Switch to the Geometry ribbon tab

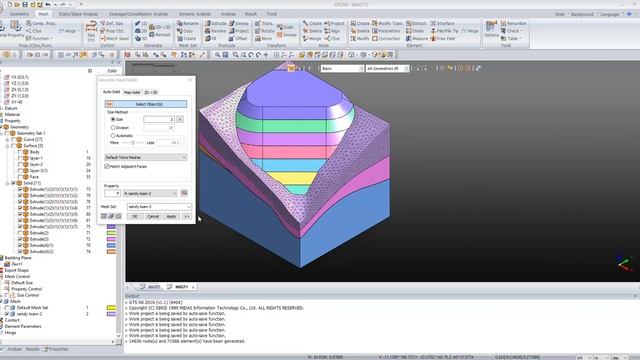[19, 14]
